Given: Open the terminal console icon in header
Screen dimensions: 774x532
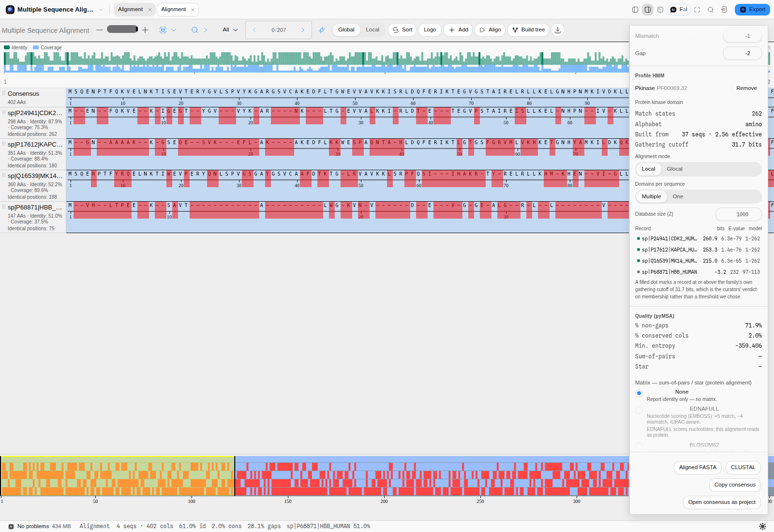Looking at the screenshot, I should [x=660, y=10].
